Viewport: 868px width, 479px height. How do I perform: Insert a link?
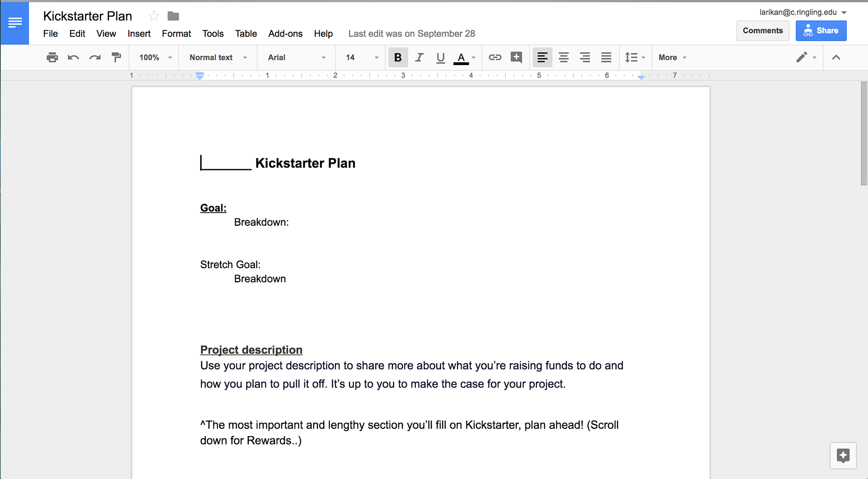495,57
